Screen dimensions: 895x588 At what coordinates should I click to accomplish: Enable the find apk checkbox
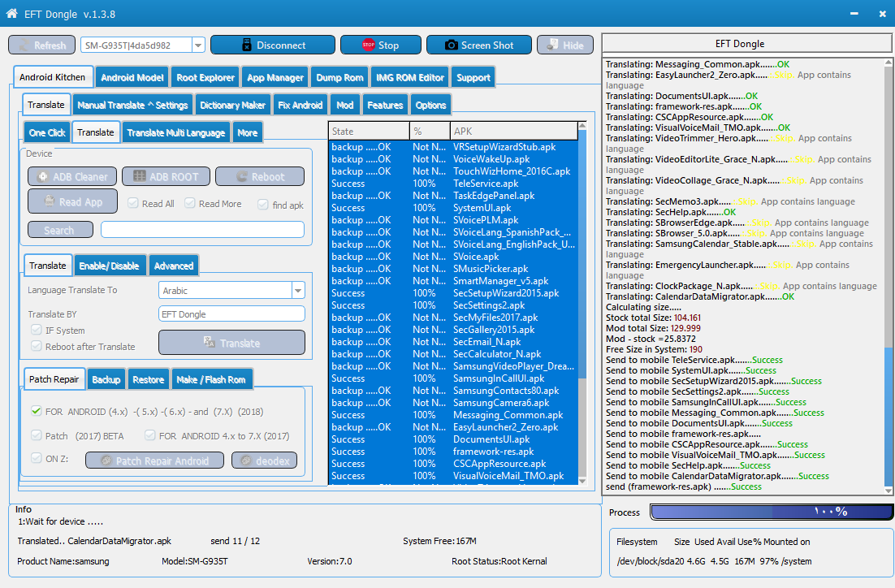coord(263,205)
